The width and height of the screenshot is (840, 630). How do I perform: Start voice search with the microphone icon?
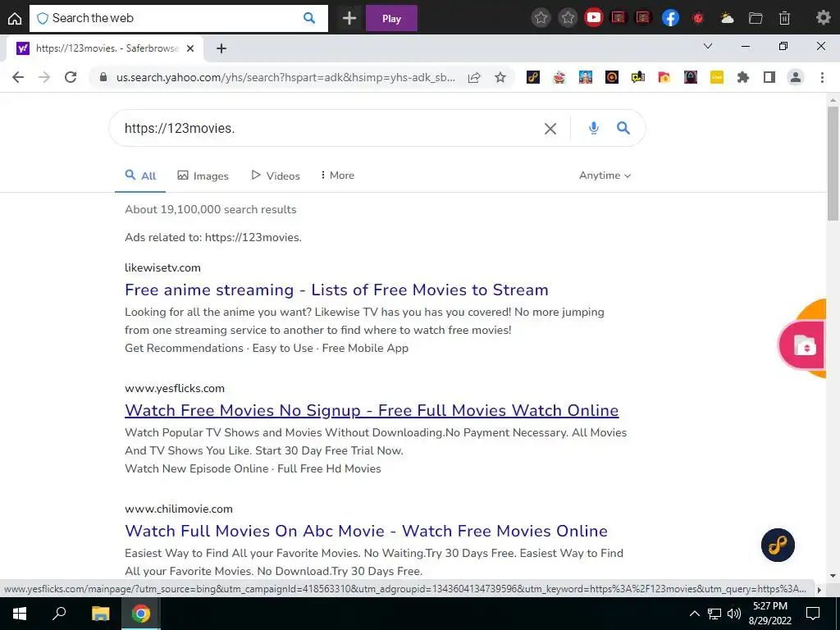click(594, 128)
